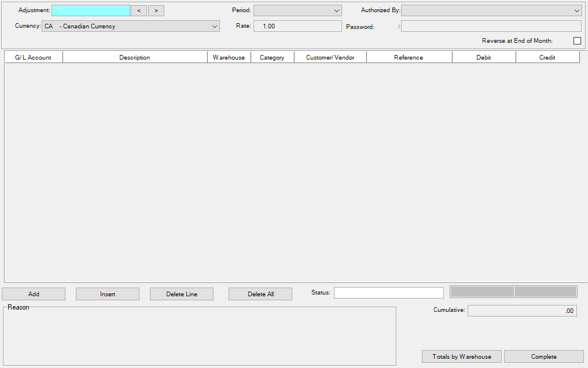Click the next adjustment arrow button
Image resolution: width=588 pixels, height=368 pixels.
(156, 10)
